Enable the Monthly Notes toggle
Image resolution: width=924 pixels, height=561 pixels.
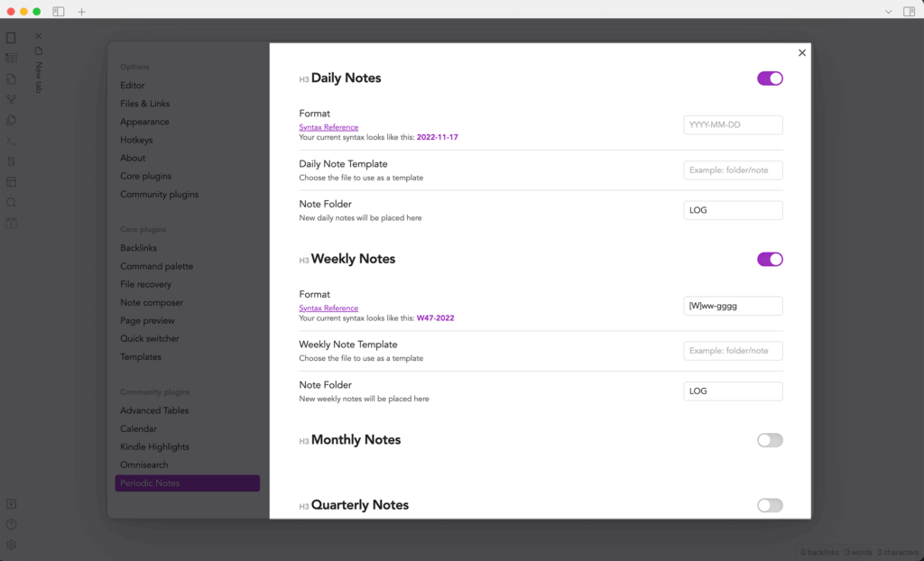click(770, 440)
